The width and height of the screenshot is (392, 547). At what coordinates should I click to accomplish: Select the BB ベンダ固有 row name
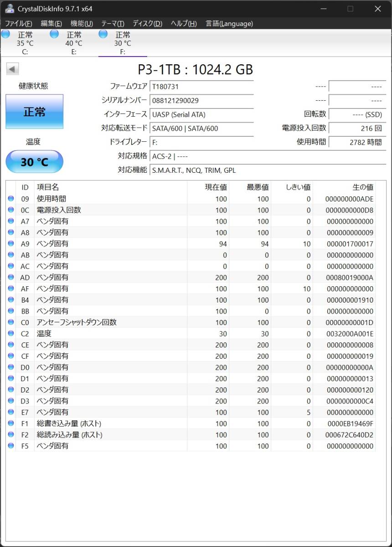52,311
